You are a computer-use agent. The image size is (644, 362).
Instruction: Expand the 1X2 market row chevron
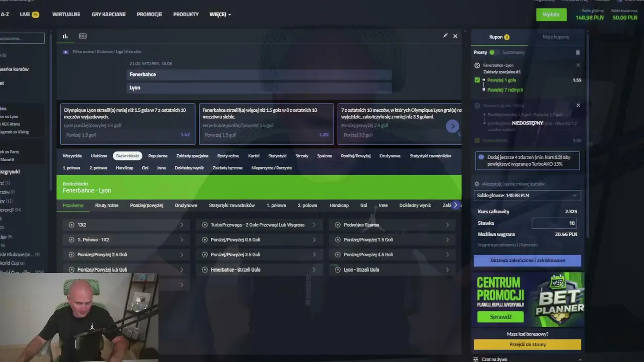(x=182, y=225)
